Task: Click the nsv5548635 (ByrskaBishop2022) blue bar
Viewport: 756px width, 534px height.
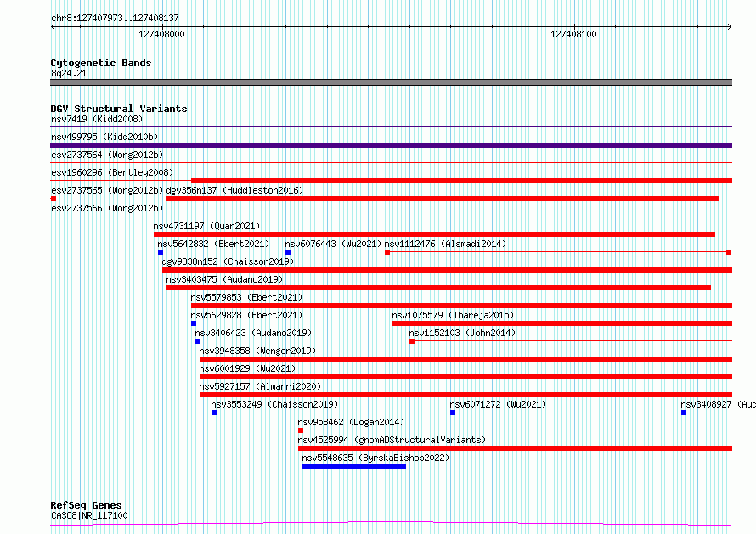Action: tap(354, 466)
